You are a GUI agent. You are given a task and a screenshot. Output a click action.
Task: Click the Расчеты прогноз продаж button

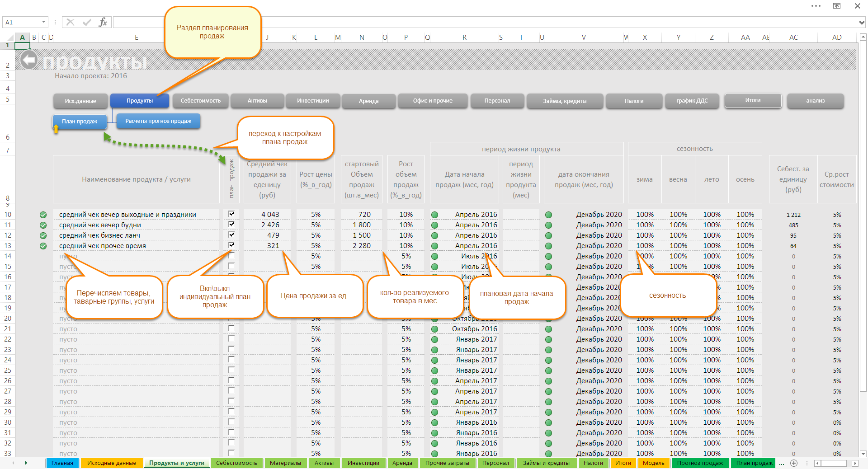[x=158, y=121]
